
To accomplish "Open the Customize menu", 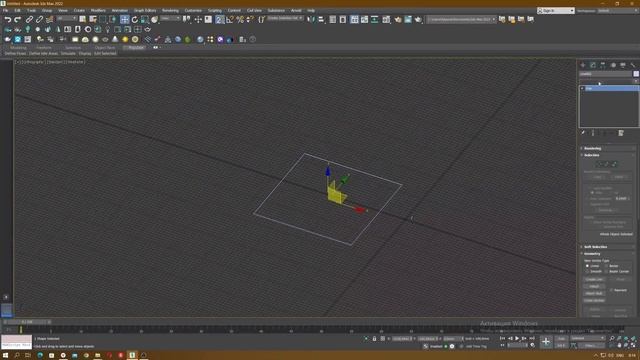I will click(193, 11).
